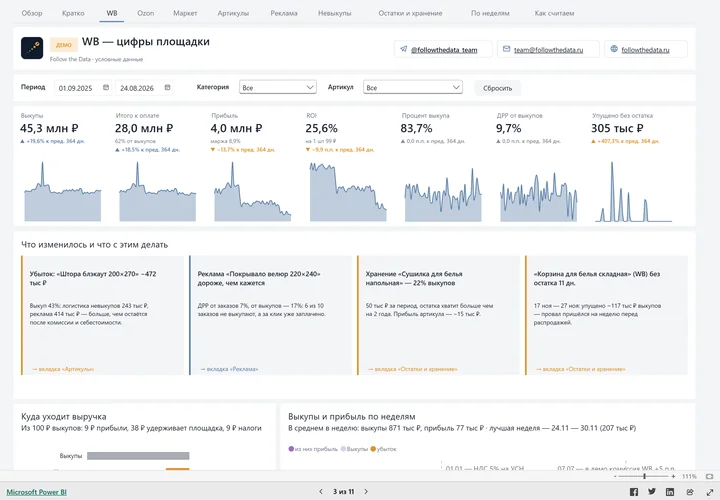Open the followthedata.ru website link
Viewport: 720px width, 500px height.
645,50
